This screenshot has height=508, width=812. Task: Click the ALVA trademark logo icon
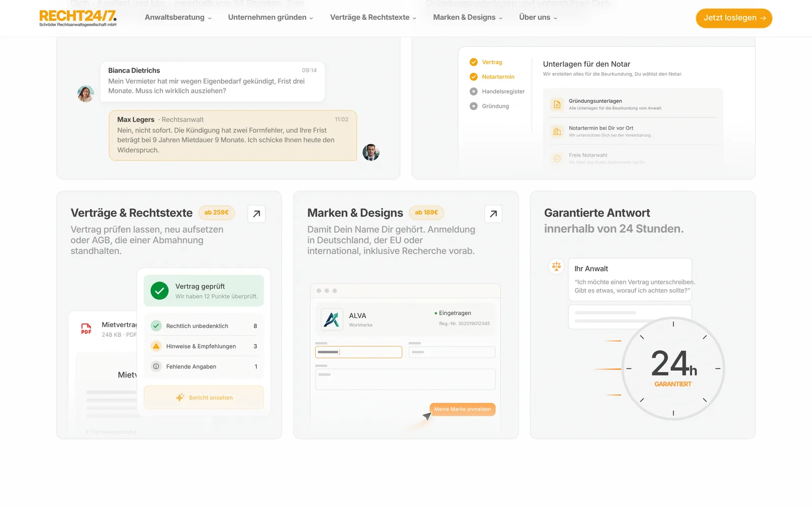click(332, 320)
